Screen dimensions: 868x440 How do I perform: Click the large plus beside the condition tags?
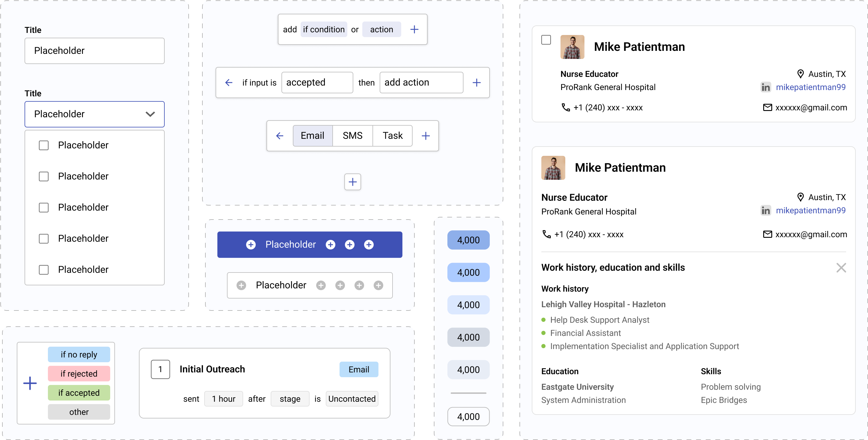pos(30,383)
